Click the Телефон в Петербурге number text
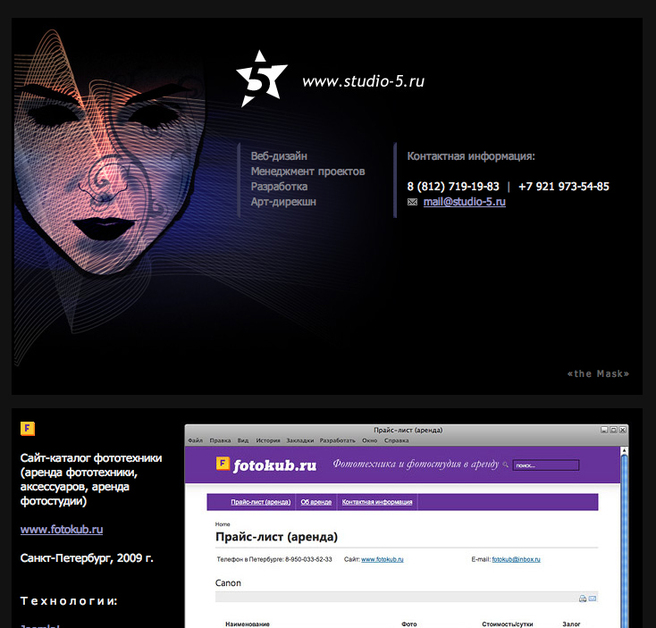 pos(274,559)
